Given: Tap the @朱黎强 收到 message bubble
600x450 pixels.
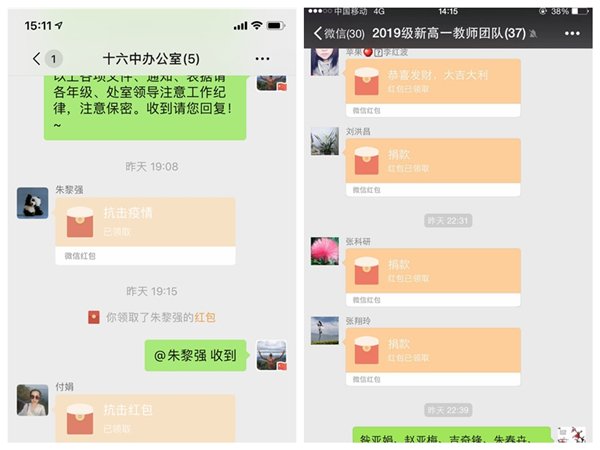Looking at the screenshot, I should tap(196, 355).
